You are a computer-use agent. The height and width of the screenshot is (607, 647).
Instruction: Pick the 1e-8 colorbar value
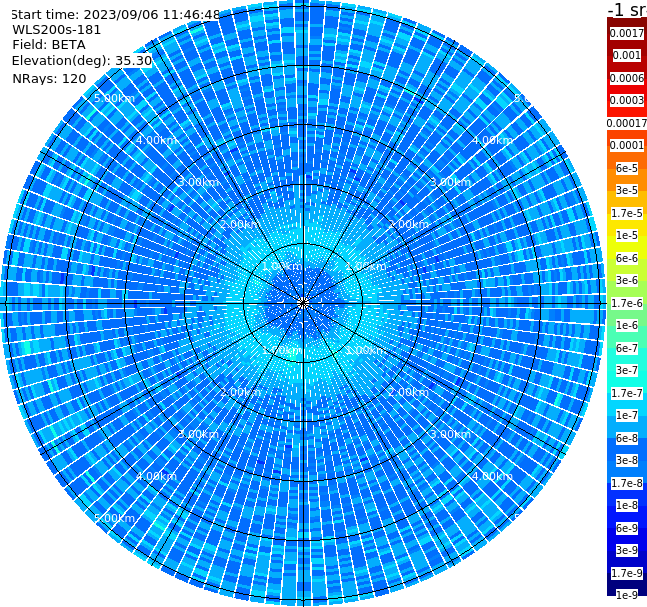627,505
